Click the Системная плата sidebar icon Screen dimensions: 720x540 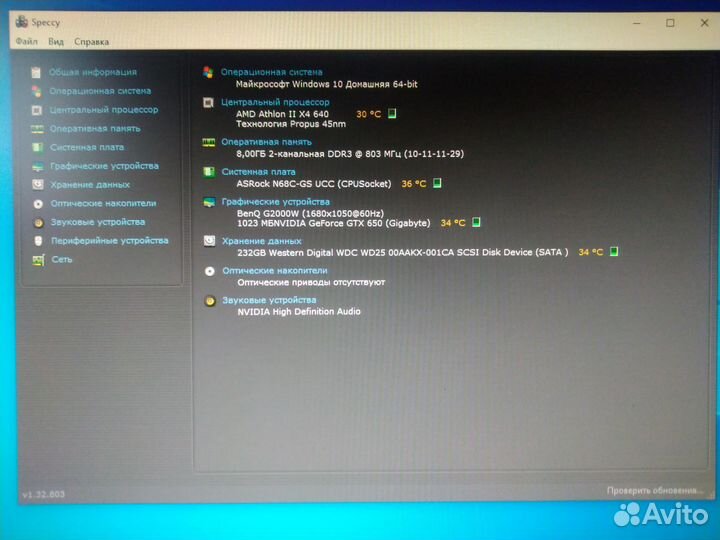(38, 147)
